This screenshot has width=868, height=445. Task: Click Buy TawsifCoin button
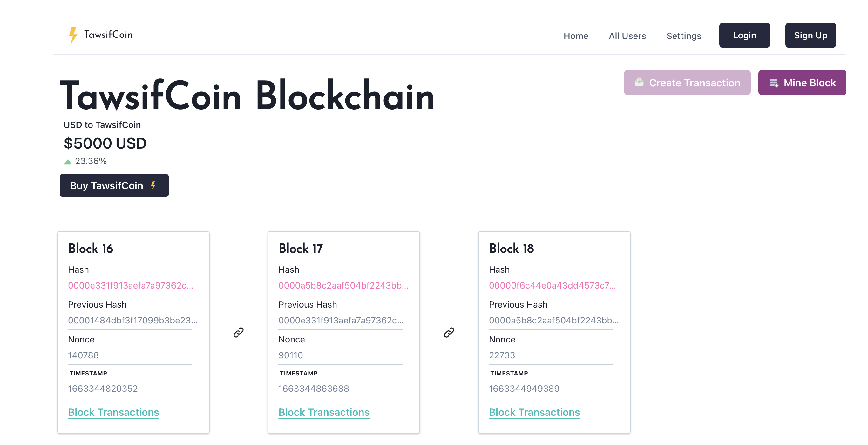pos(114,185)
